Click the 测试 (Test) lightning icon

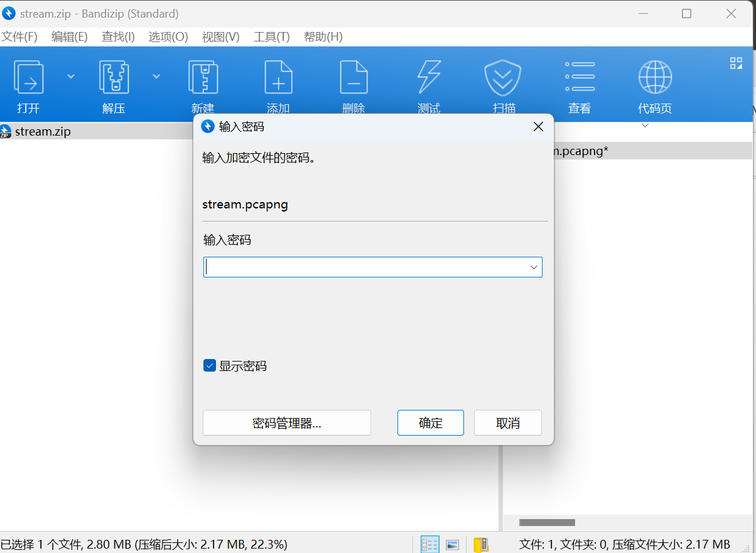click(x=429, y=77)
